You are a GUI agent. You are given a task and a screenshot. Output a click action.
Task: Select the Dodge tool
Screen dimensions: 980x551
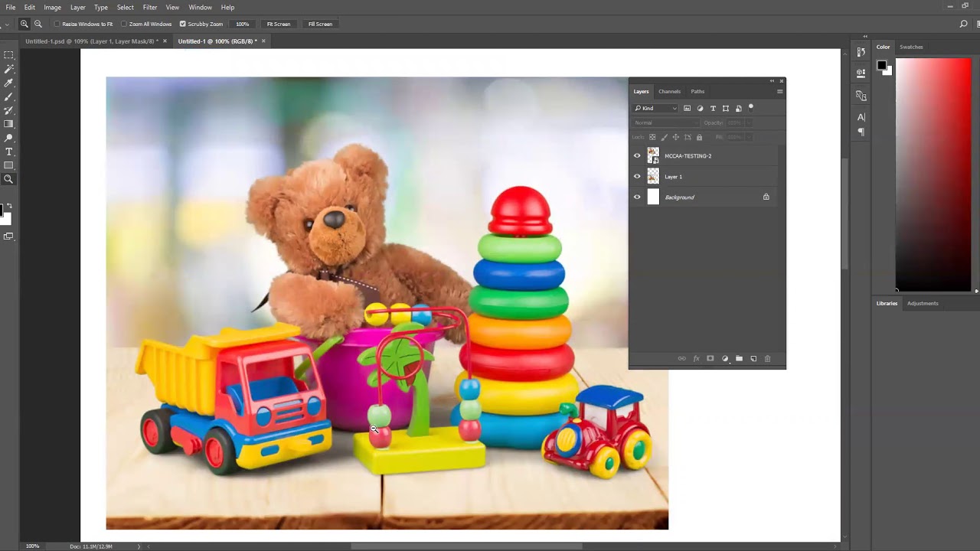click(8, 138)
